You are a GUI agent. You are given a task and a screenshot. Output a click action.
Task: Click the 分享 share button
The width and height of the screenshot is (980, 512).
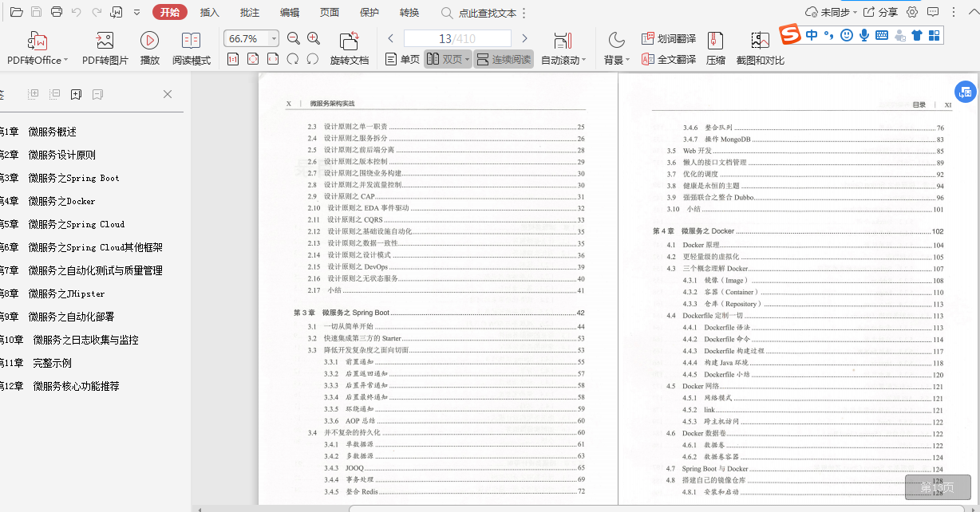click(x=880, y=12)
